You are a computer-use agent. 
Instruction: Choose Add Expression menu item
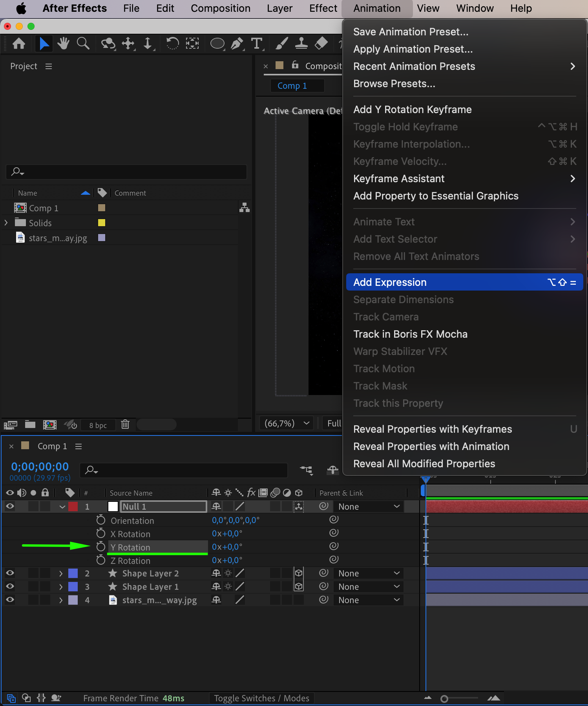(464, 282)
